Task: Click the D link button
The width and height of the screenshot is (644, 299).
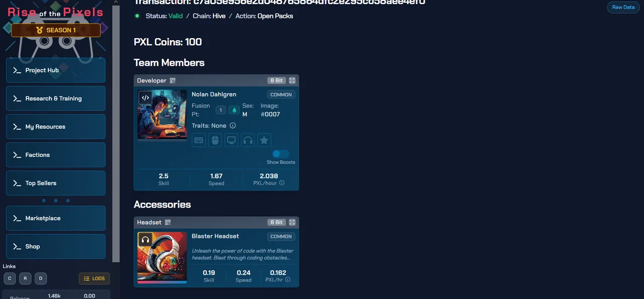Action: (41, 278)
